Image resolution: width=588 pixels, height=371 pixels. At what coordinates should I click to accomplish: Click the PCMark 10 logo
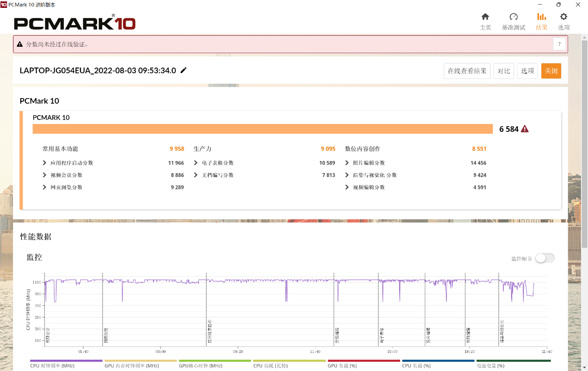tap(74, 23)
